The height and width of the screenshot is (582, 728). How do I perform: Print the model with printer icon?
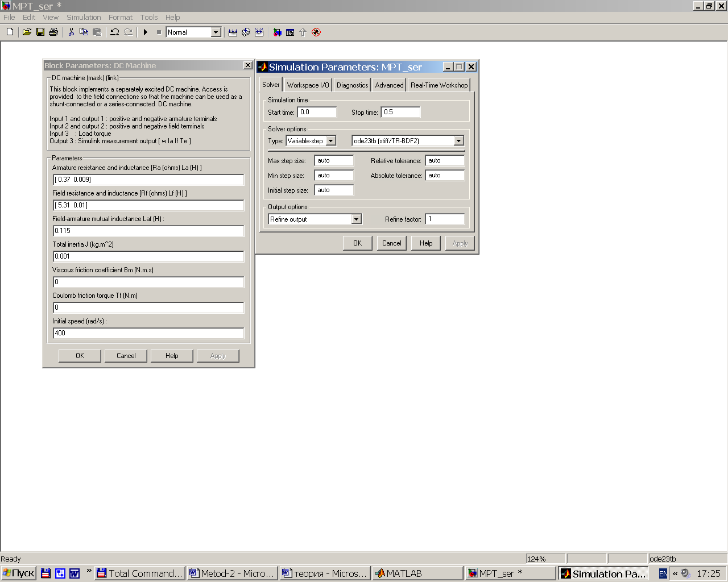pos(53,32)
